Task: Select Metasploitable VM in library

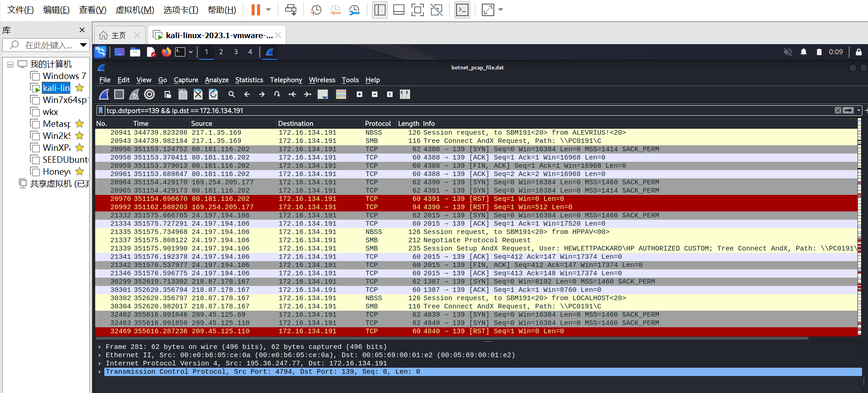Action: 57,124
